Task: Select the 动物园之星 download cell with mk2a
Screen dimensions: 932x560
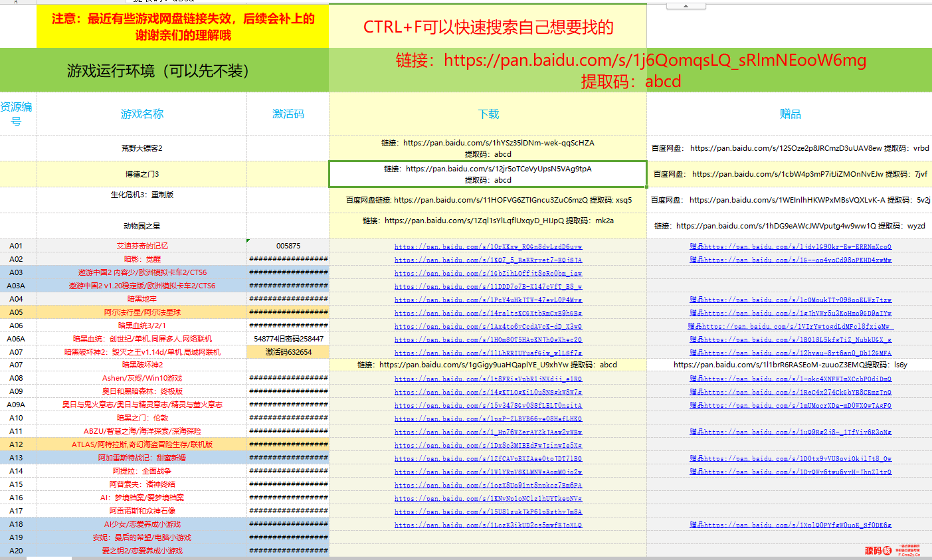Action: coord(488,226)
